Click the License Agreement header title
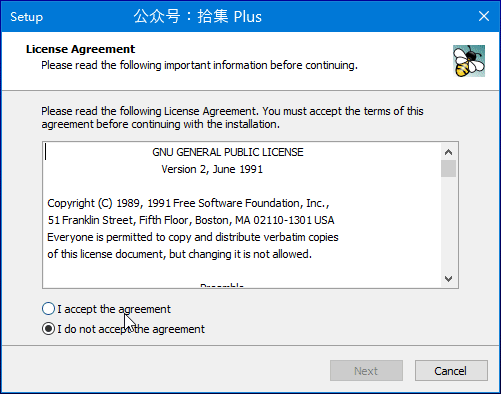The height and width of the screenshot is (394, 501). coord(80,49)
